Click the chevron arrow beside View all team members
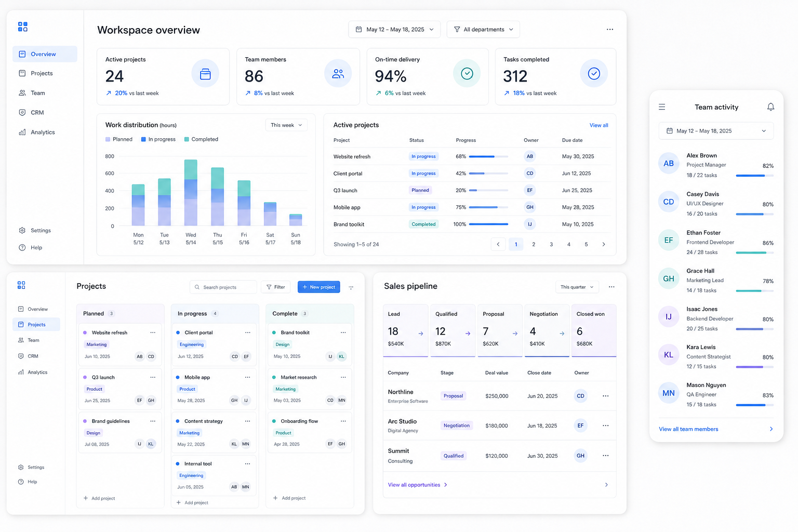This screenshot has height=532, width=798. click(x=771, y=429)
